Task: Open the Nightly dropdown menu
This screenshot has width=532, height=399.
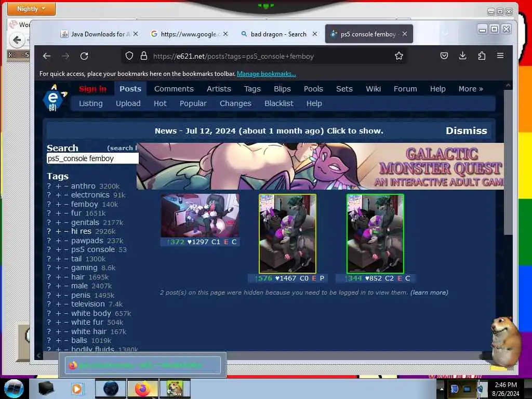Action: click(x=31, y=8)
